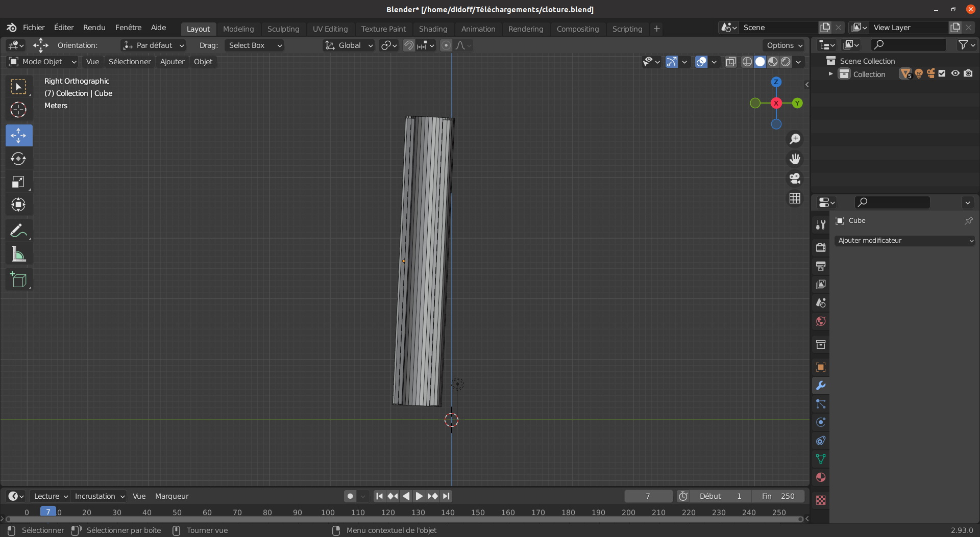Click the Fin frame field showing 250

point(778,496)
